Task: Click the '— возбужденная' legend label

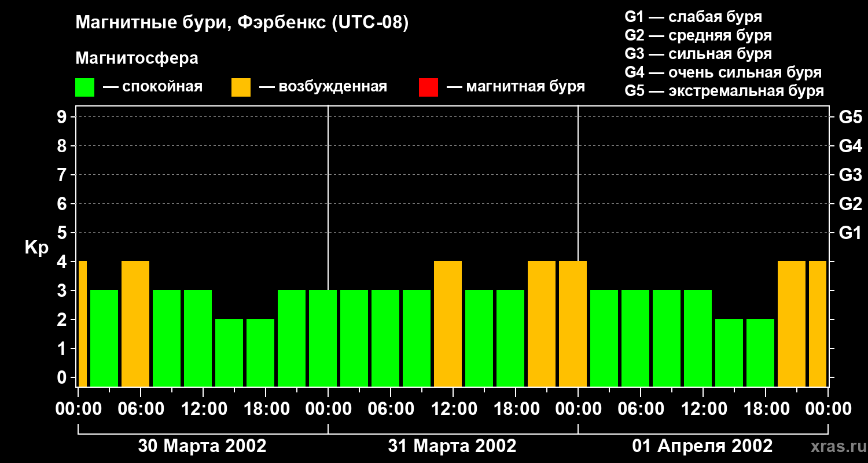Action: coord(323,87)
